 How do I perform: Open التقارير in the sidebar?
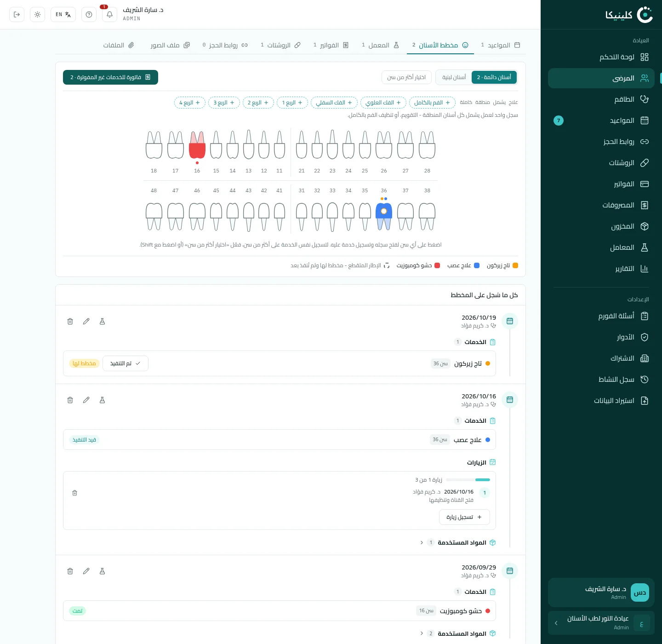coord(601,269)
